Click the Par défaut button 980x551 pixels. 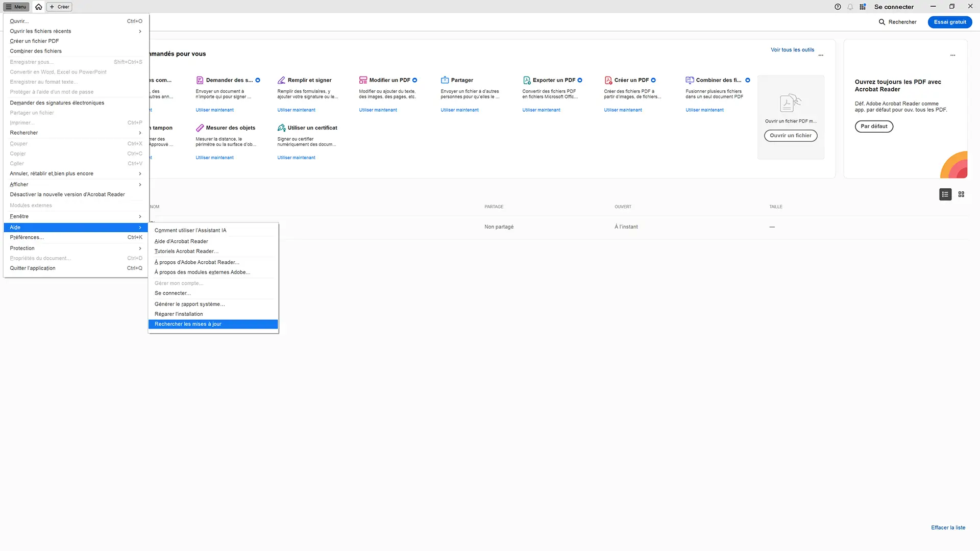point(874,127)
